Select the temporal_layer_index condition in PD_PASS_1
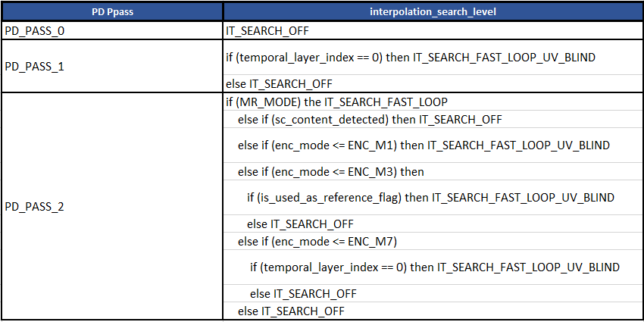This screenshot has height=322, width=644. pos(304,57)
